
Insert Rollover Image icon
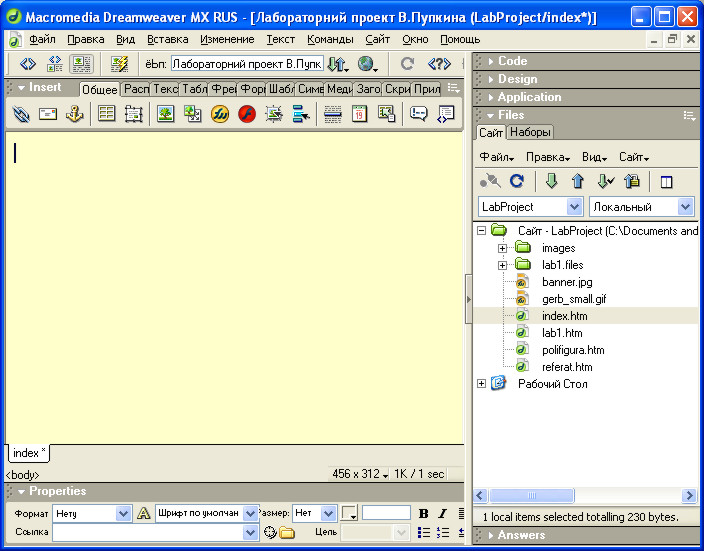click(x=274, y=114)
